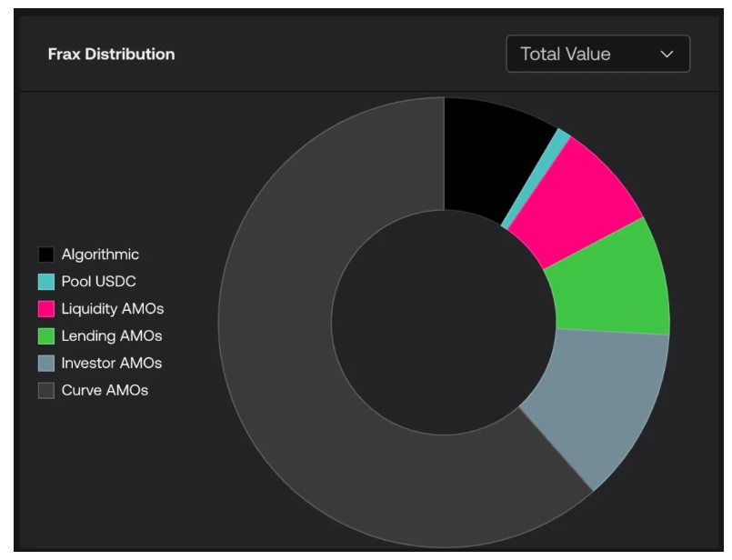Select the Lending AMOs legend label

point(112,335)
